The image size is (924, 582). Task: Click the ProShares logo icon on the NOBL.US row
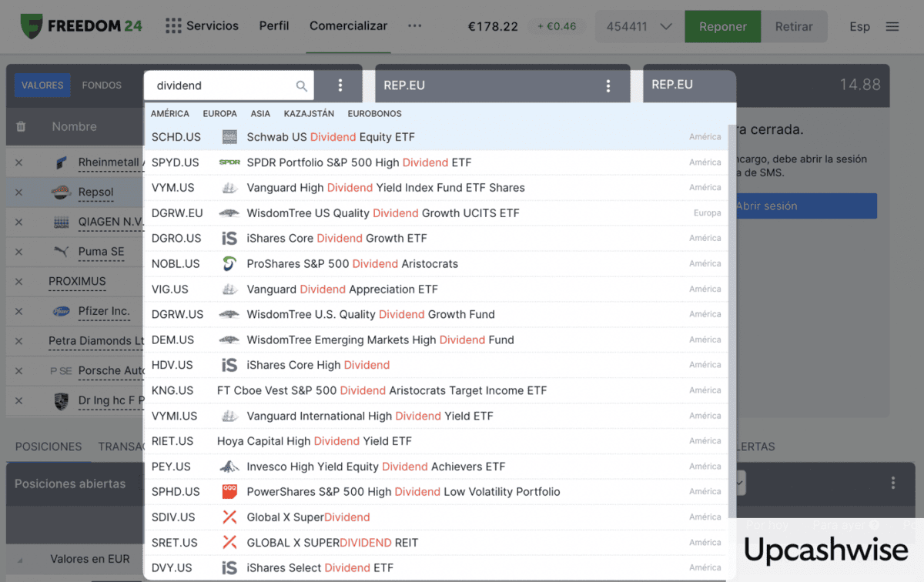tap(229, 263)
